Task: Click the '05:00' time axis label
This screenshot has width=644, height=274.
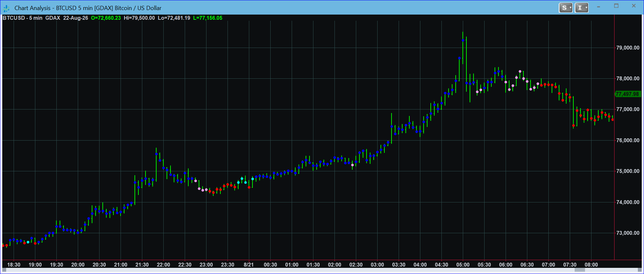Action: (463, 265)
